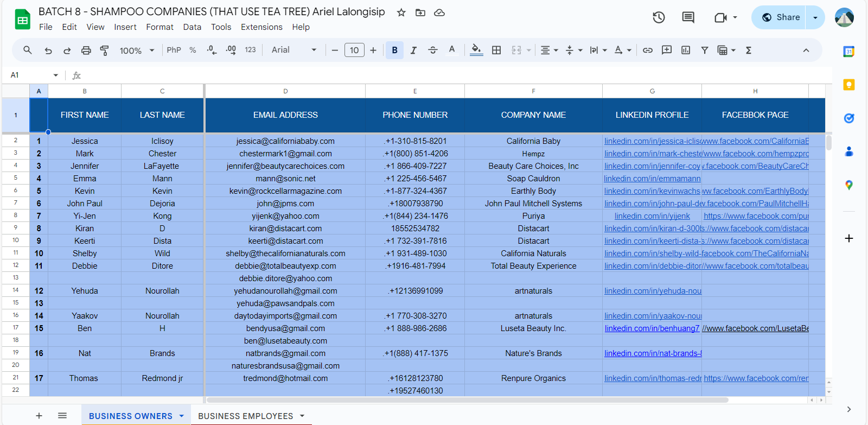Open Contacts side panel
868x425 pixels.
[849, 151]
